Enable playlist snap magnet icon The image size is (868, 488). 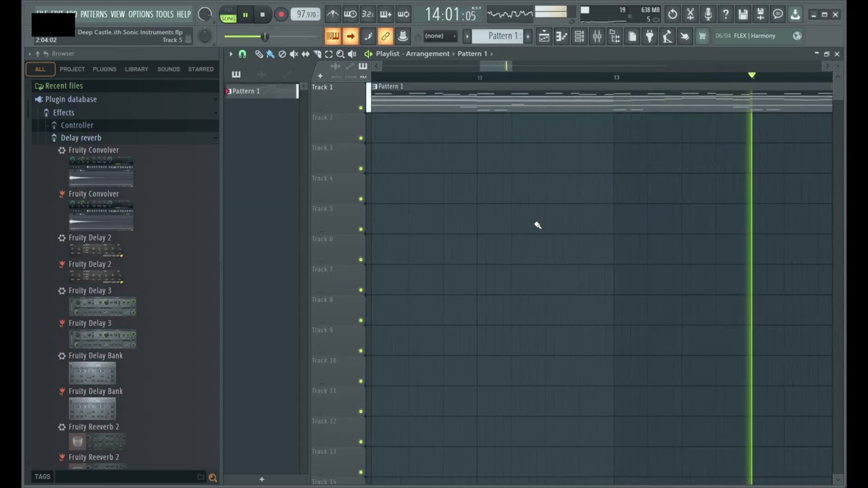pos(242,54)
